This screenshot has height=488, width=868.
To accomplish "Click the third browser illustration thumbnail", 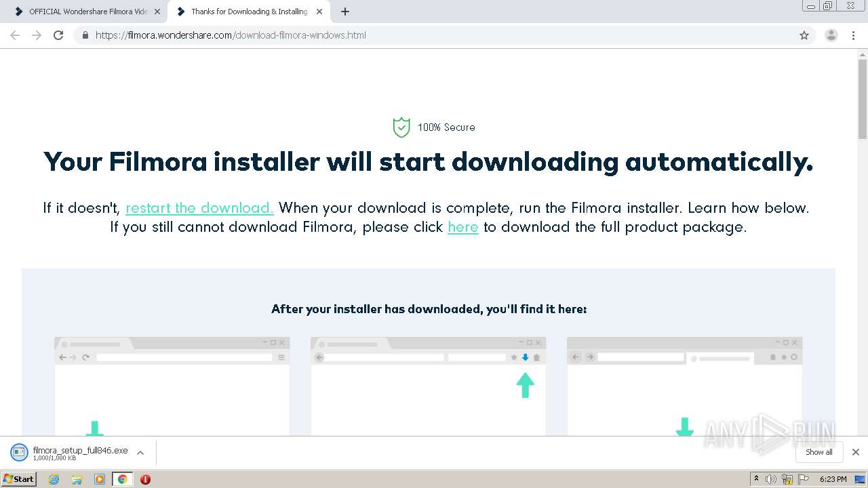I will point(685,386).
